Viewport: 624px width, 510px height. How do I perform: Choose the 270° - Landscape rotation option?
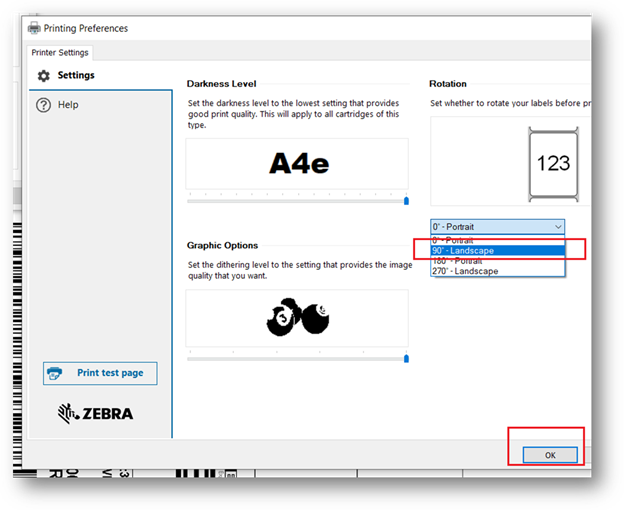(465, 271)
